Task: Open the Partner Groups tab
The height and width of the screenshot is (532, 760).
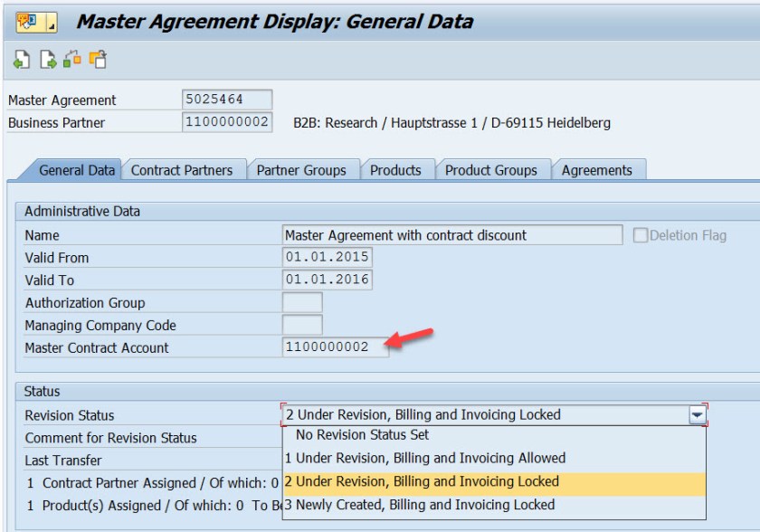Action: coord(301,171)
